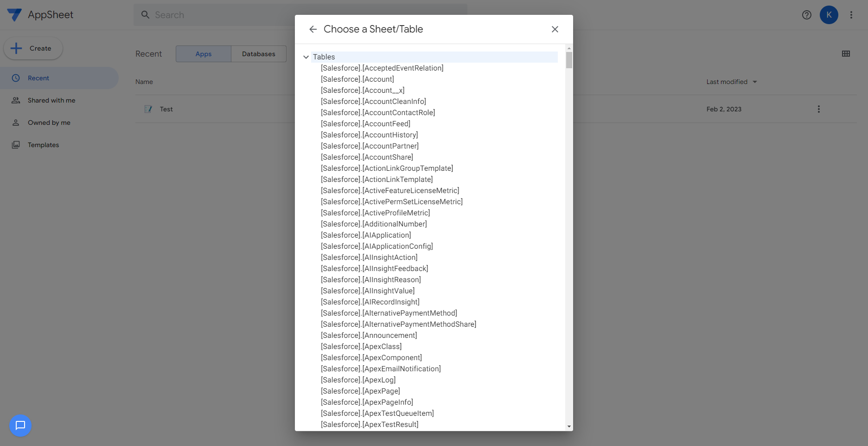The image size is (868, 446).
Task: Select [Salesforce].[AIInsightFeedback] table
Action: click(x=375, y=269)
